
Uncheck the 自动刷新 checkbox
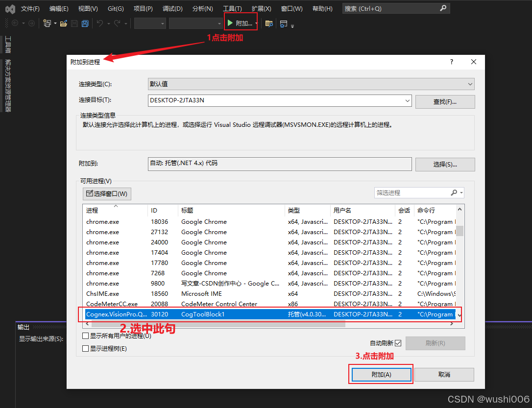pyautogui.click(x=398, y=343)
